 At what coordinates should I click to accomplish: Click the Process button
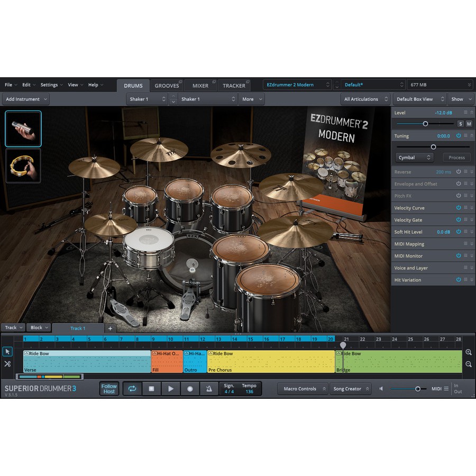click(456, 157)
